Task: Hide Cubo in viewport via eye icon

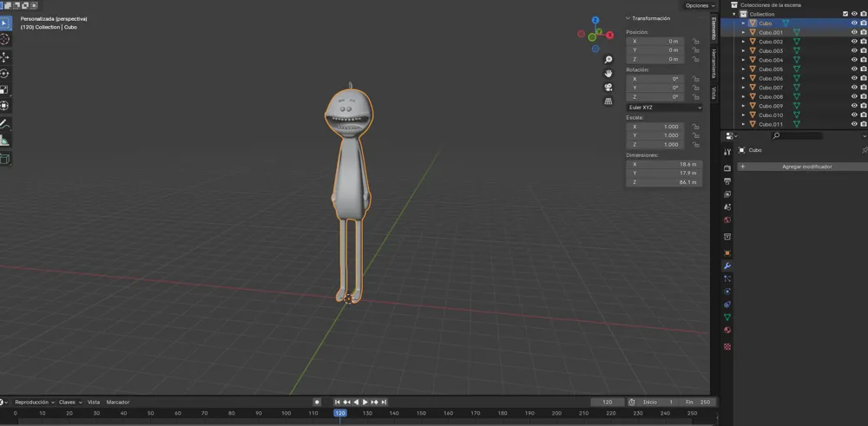Action: pyautogui.click(x=854, y=23)
